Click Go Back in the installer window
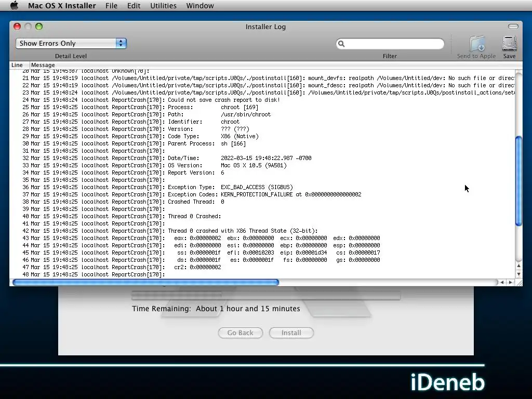Screen dimensions: 532x399 [240, 333]
